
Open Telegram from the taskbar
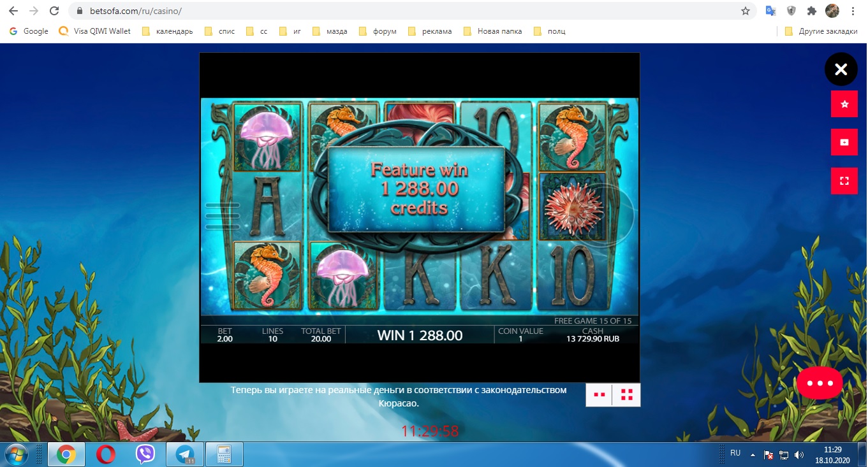click(185, 454)
